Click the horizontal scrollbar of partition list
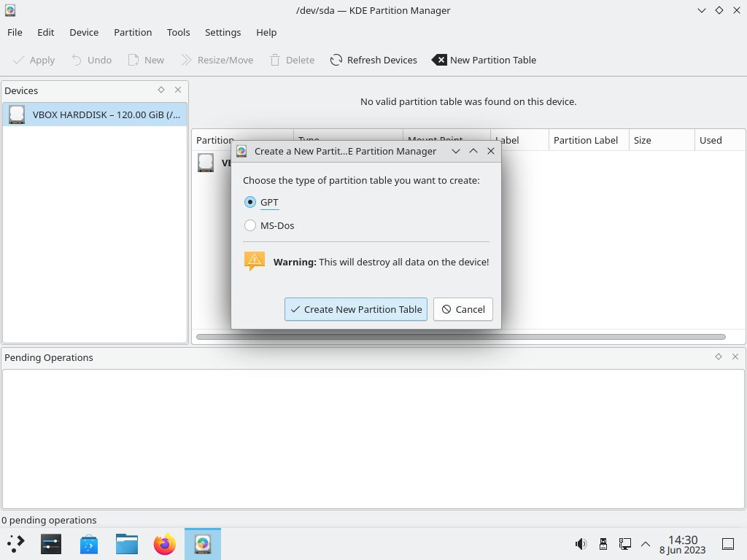This screenshot has width=747, height=560. point(461,337)
